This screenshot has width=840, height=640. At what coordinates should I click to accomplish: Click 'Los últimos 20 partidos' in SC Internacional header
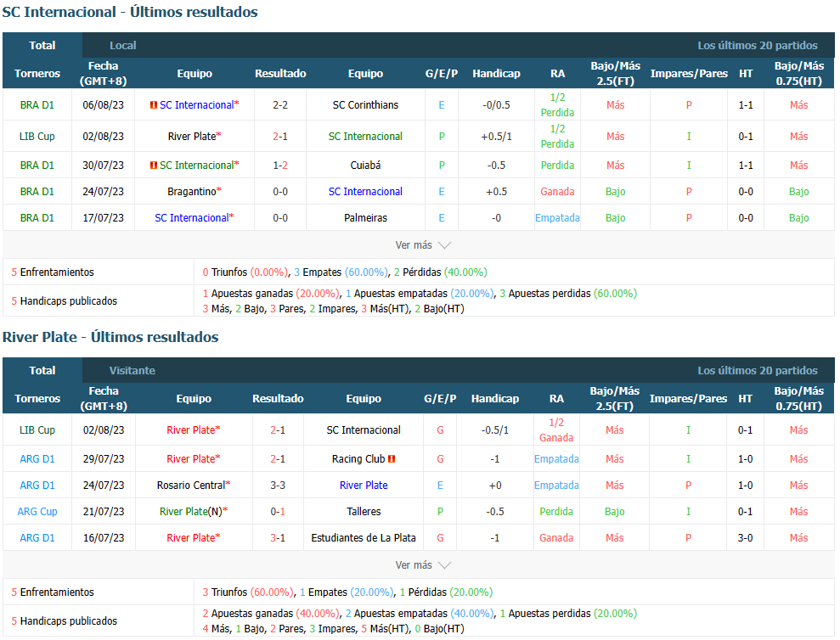[758, 46]
